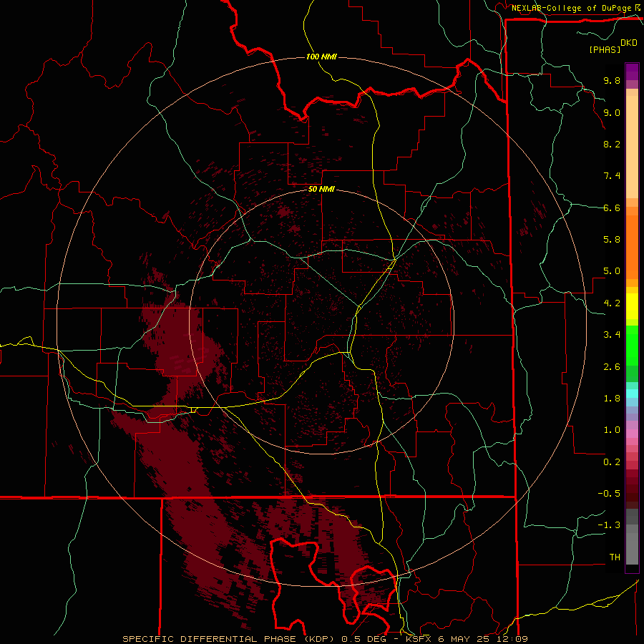Click the 1.8 value on the color scale

click(x=612, y=399)
